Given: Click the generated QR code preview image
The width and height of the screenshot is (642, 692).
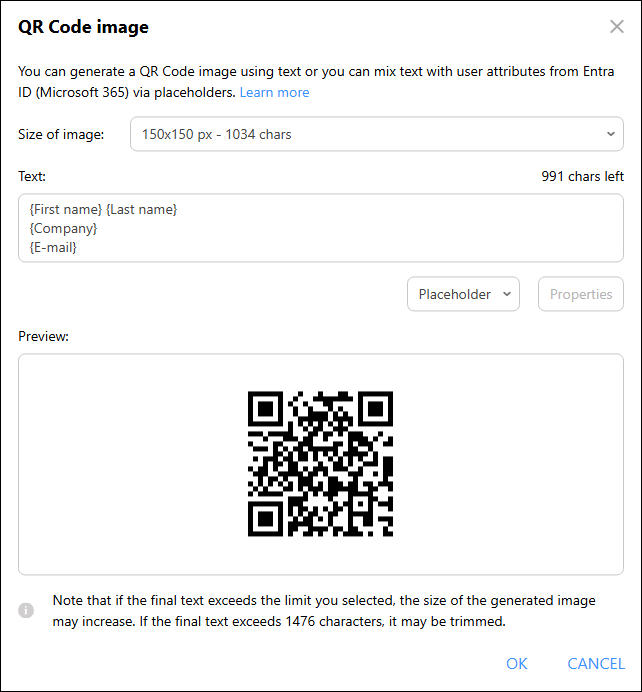Looking at the screenshot, I should (x=320, y=464).
